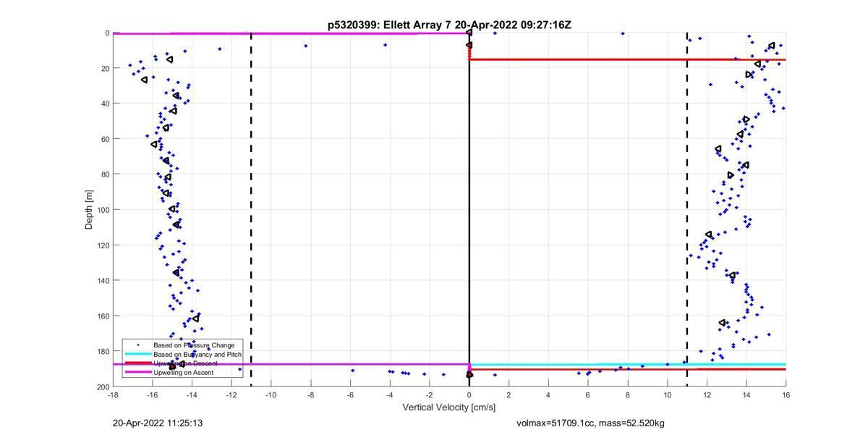The image size is (868, 435).
Task: Click the '-18' tick label on the velocity axis
Action: coord(113,395)
